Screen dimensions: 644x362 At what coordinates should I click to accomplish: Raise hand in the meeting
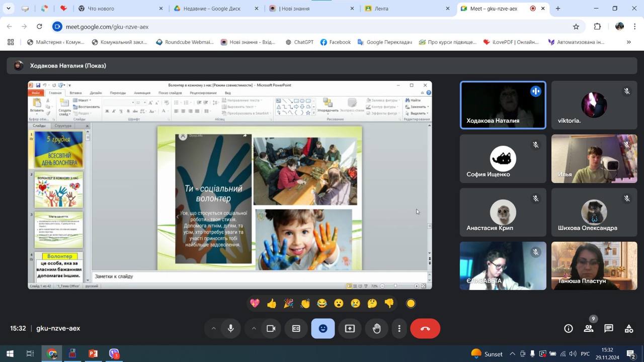(x=376, y=328)
